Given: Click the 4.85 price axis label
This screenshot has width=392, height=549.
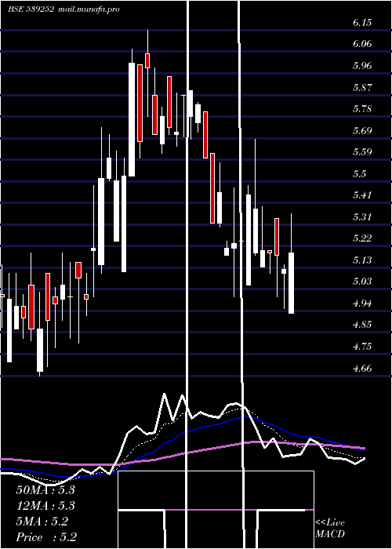Looking at the screenshot, I should (362, 325).
